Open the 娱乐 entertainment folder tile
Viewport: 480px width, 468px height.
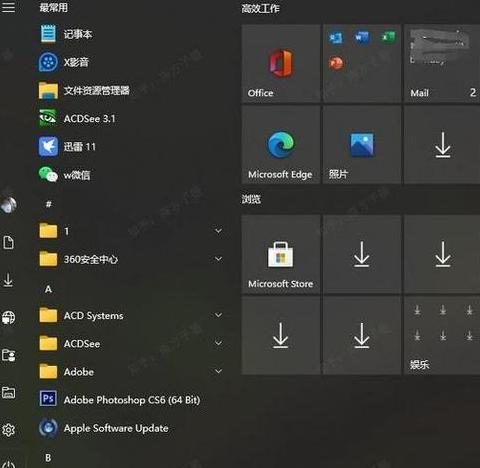click(442, 335)
